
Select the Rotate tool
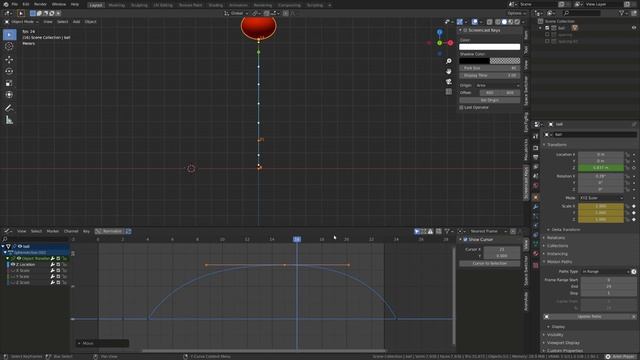[9, 71]
